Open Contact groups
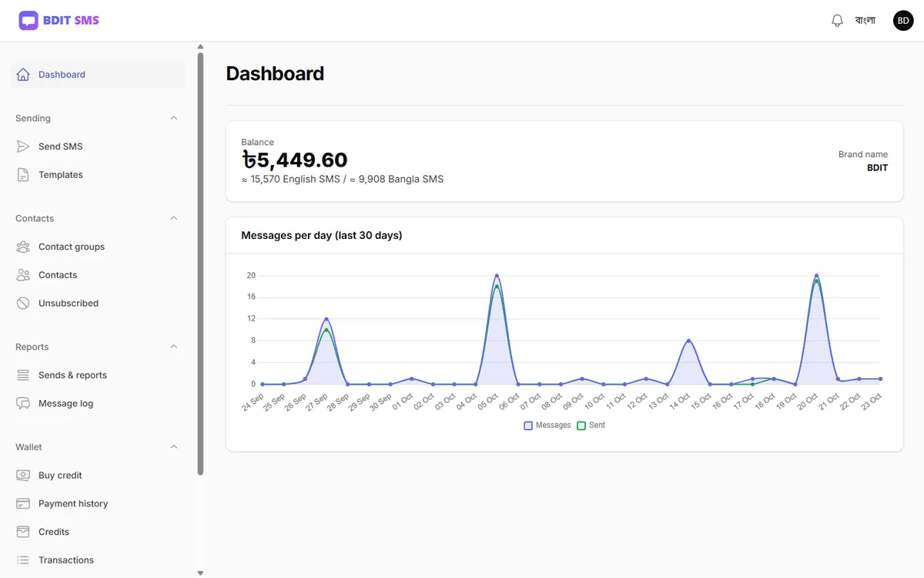The width and height of the screenshot is (924, 578). coord(99,247)
